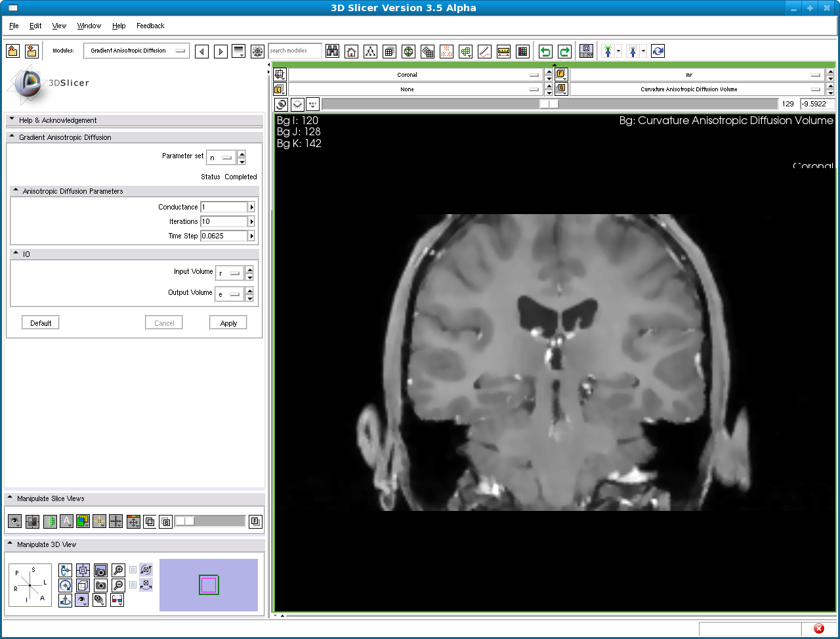This screenshot has width=840, height=639.
Task: Open the Modules dropdown showing Gradient Anisotropic Diffusion
Action: click(136, 51)
